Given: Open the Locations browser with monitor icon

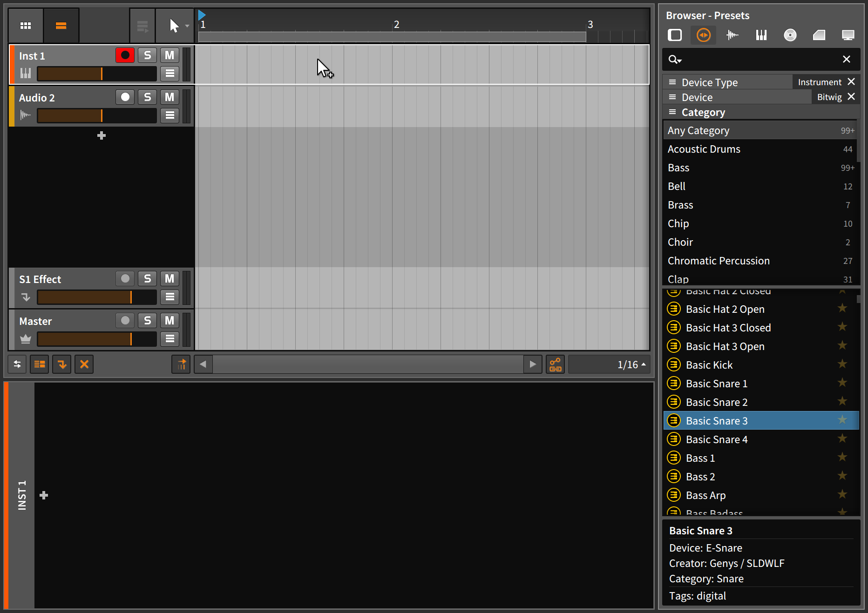Looking at the screenshot, I should pos(848,35).
